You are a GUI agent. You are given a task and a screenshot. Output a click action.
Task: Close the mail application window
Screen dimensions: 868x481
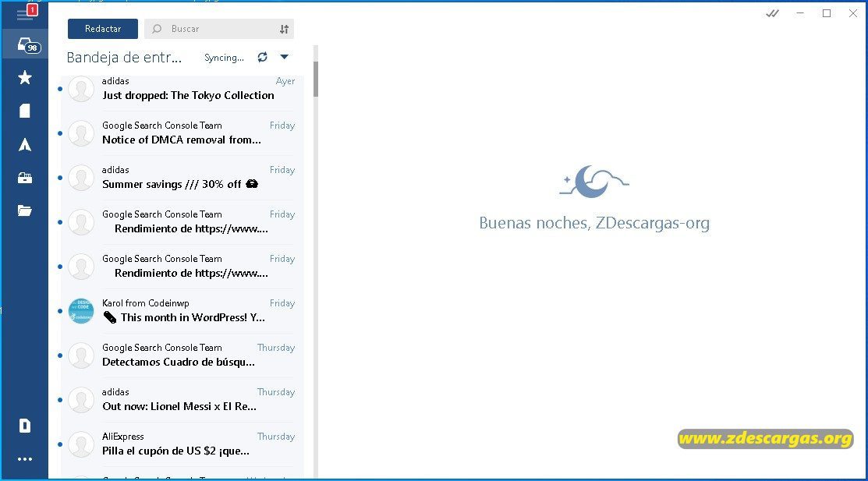click(853, 13)
